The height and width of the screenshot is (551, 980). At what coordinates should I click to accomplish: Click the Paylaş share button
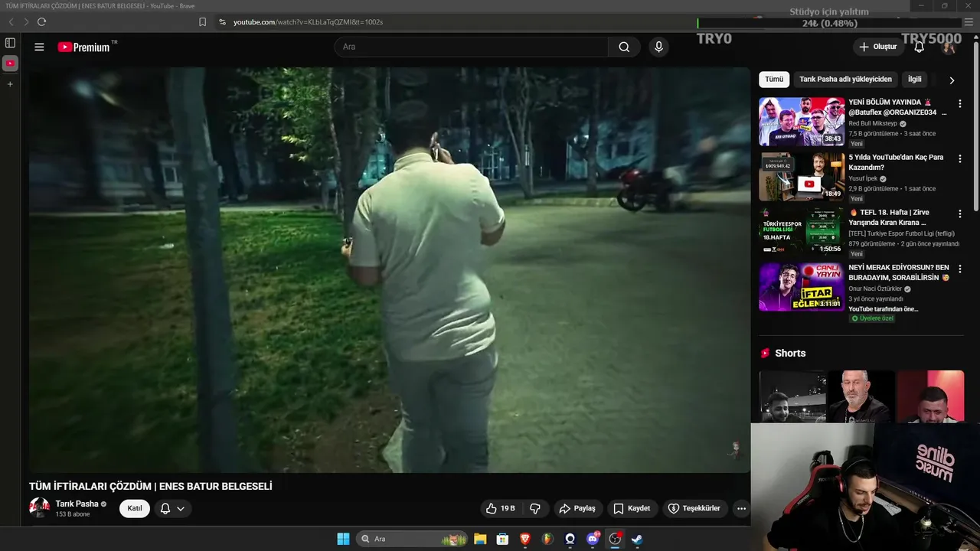pyautogui.click(x=577, y=508)
